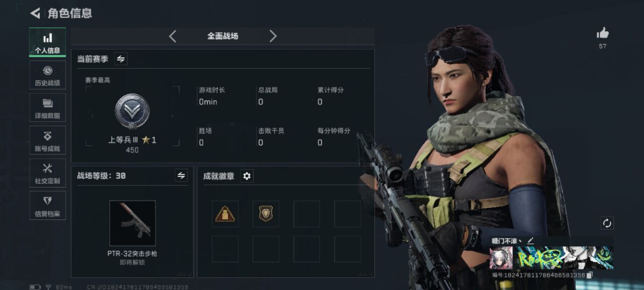
Task: Click the thumbs-up like icon
Action: coord(603,34)
